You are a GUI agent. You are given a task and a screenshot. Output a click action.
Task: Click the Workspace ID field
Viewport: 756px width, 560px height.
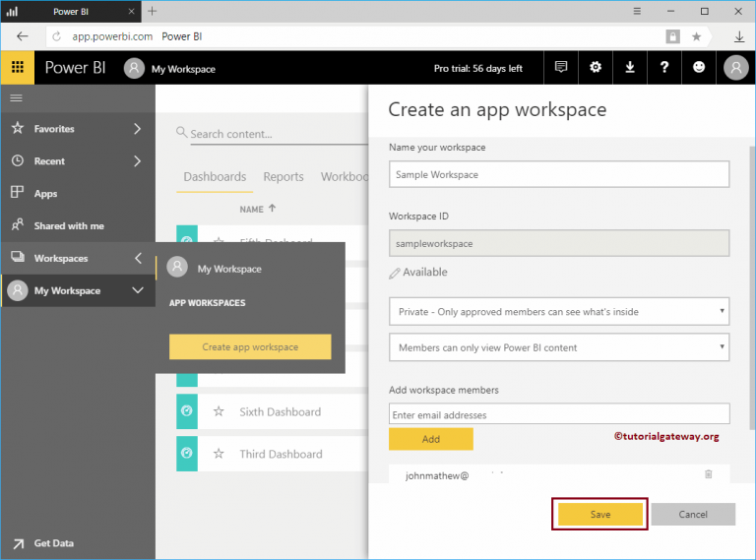click(559, 243)
